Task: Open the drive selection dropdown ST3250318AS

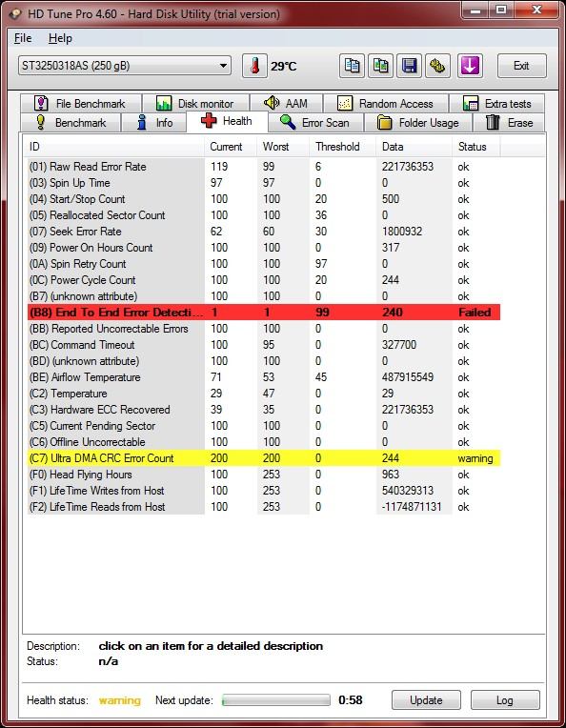Action: pyautogui.click(x=125, y=66)
